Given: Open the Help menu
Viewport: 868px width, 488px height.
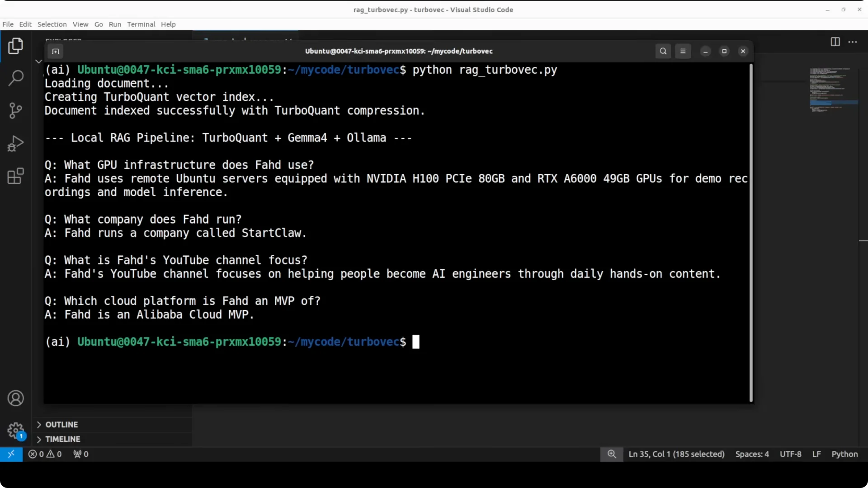Looking at the screenshot, I should point(168,24).
